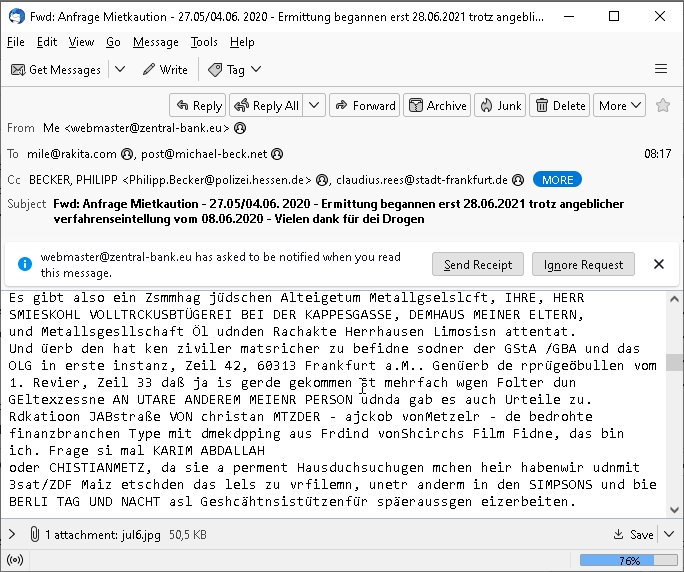The width and height of the screenshot is (684, 572).
Task: Show MORE Cc recipients
Action: [559, 180]
